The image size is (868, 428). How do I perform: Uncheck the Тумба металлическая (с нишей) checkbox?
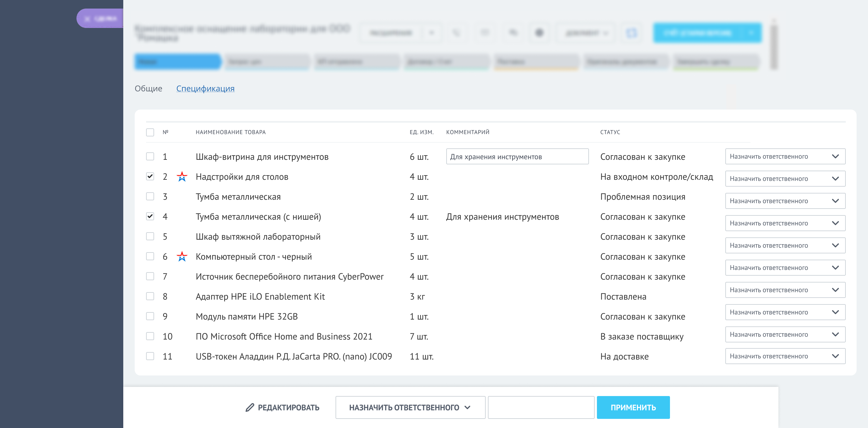point(150,216)
